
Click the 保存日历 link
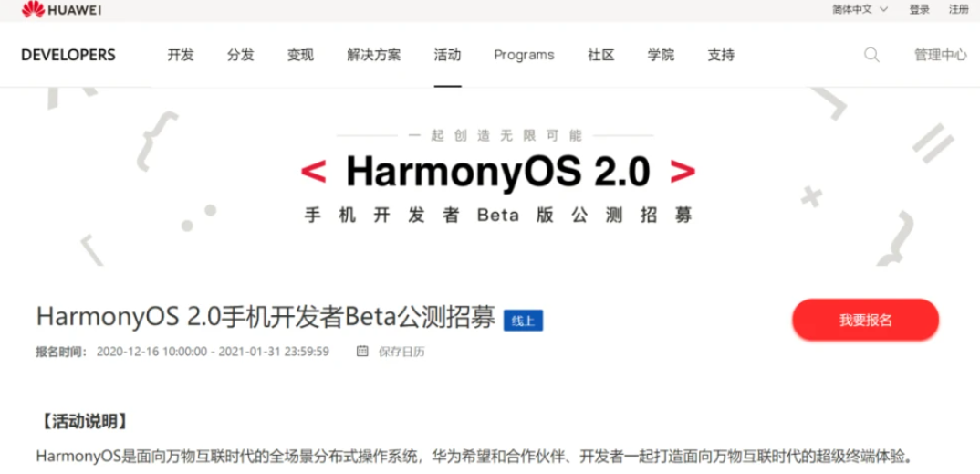pyautogui.click(x=401, y=352)
